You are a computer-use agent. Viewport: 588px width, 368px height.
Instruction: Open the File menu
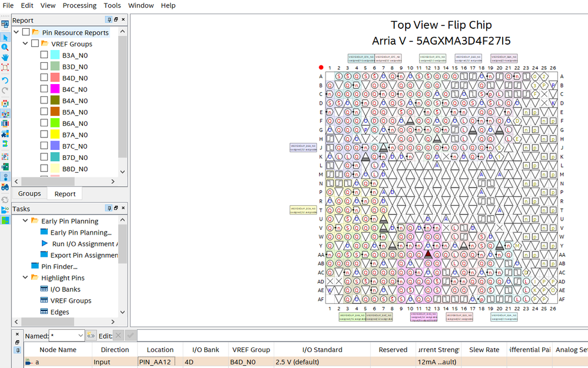[x=8, y=5]
